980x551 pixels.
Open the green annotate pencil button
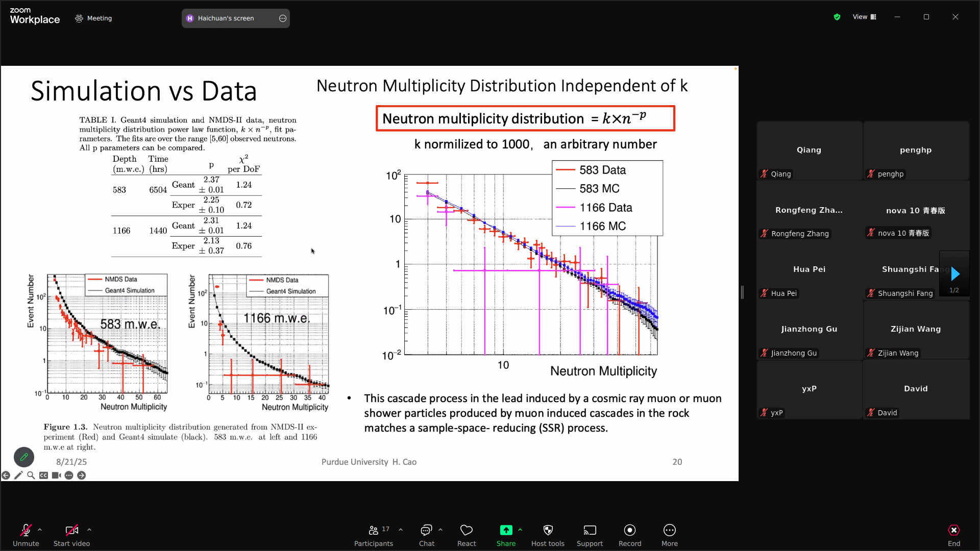[x=24, y=457]
